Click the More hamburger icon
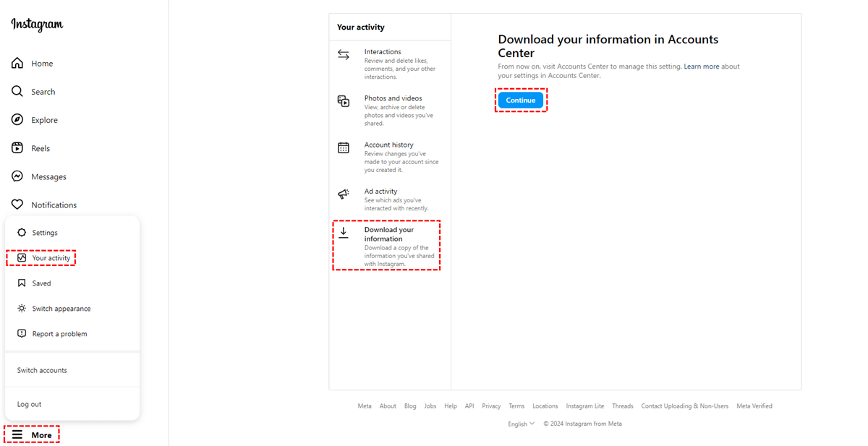The image size is (868, 446). (17, 435)
